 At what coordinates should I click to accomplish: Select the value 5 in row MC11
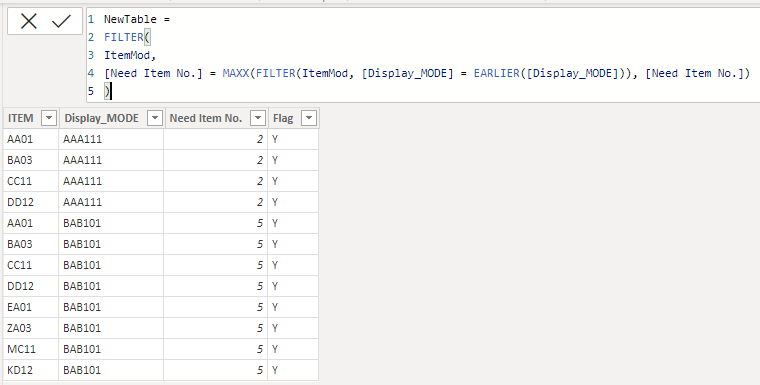pyautogui.click(x=216, y=349)
